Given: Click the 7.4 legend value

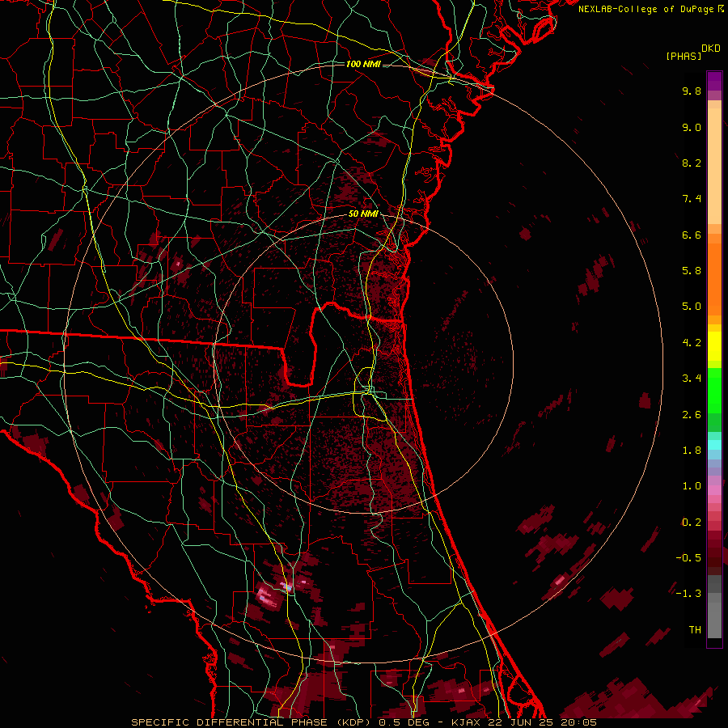Looking at the screenshot, I should pyautogui.click(x=692, y=199).
